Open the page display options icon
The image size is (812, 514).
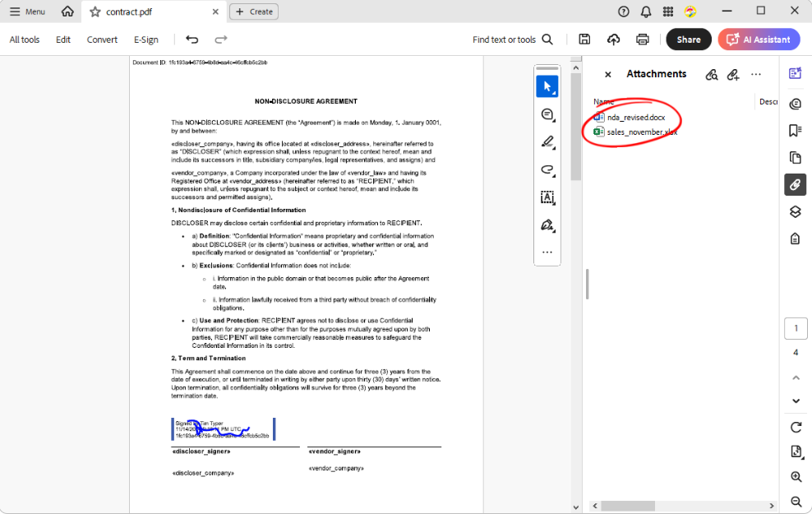796,451
